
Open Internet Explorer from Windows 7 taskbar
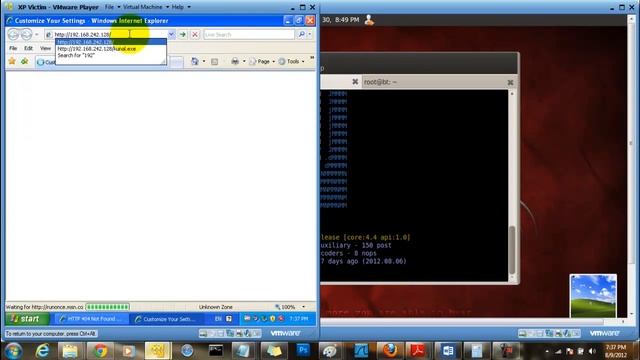43,351
